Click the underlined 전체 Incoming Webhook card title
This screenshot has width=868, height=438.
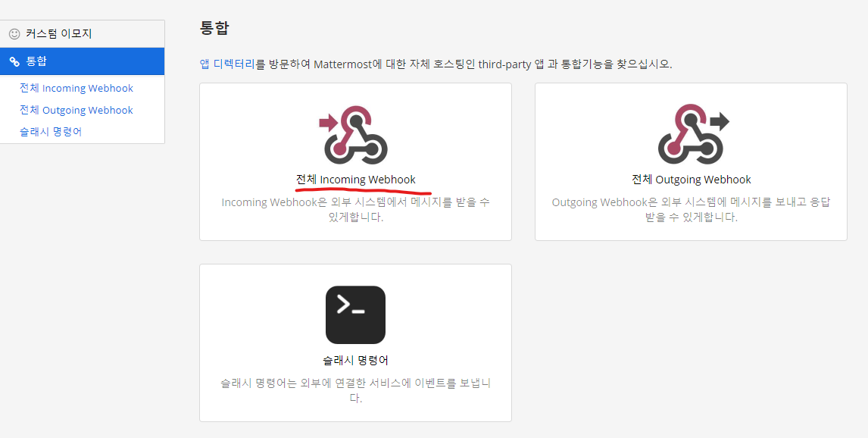(x=355, y=180)
